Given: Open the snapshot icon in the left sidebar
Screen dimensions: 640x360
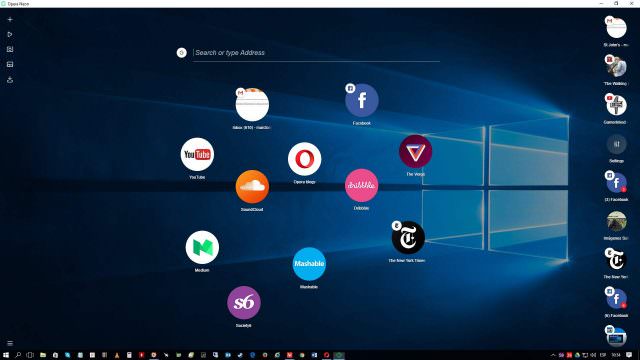Looking at the screenshot, I should pyautogui.click(x=10, y=49).
